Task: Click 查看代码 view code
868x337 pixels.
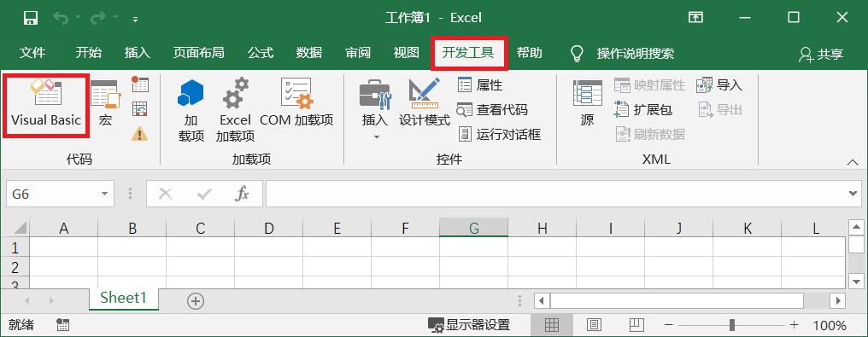Action: click(x=492, y=109)
